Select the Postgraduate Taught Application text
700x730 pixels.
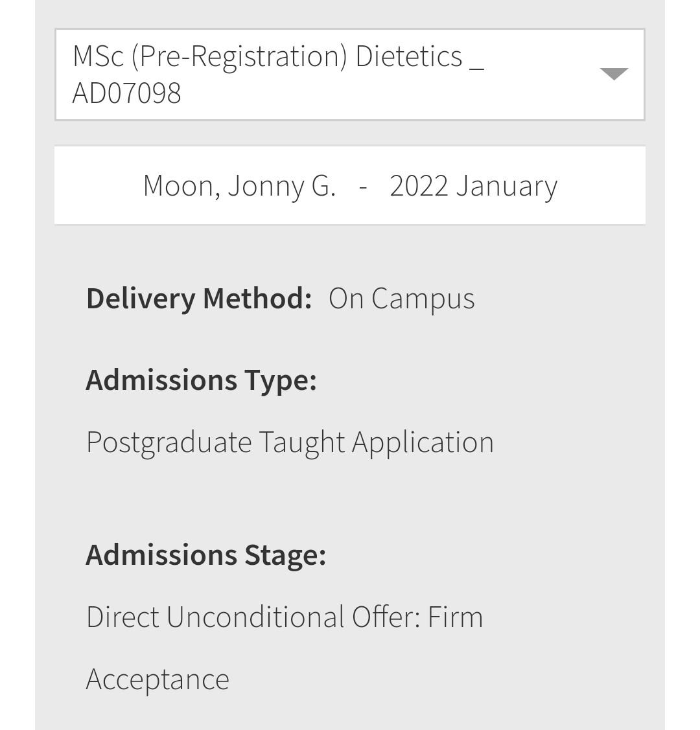pyautogui.click(x=290, y=442)
